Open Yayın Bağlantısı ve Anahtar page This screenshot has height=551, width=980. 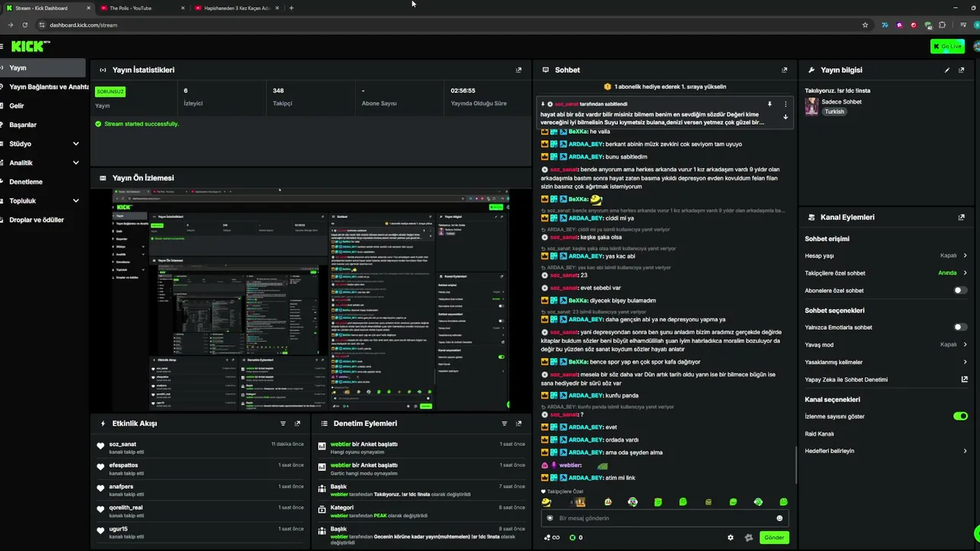[x=44, y=86]
